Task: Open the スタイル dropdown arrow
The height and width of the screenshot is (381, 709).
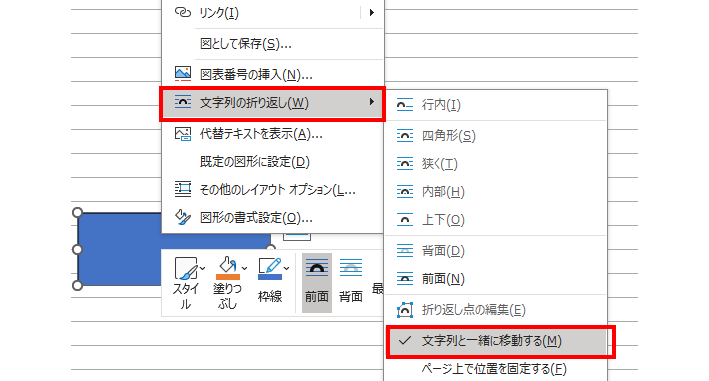Action: click(x=202, y=268)
